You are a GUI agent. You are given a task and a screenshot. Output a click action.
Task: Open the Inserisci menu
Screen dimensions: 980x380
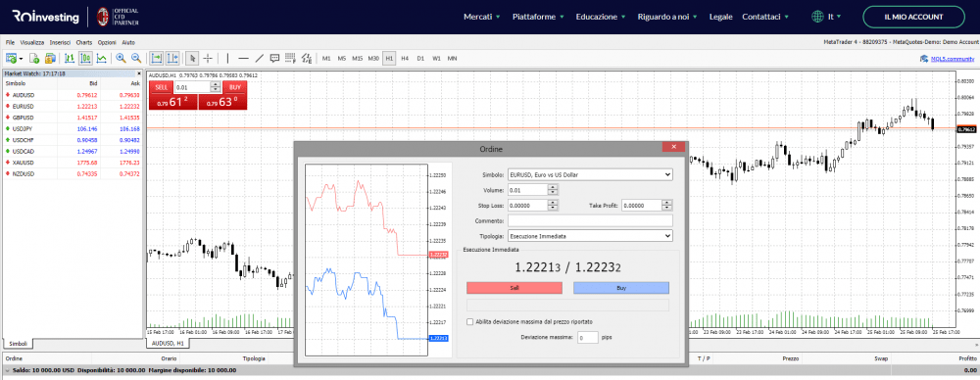click(x=60, y=42)
